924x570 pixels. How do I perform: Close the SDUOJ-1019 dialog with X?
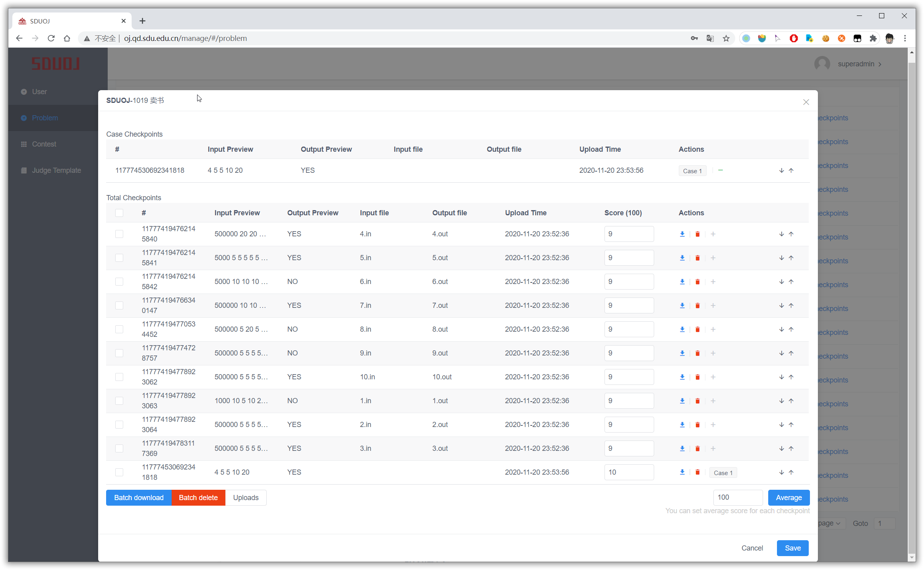point(806,102)
